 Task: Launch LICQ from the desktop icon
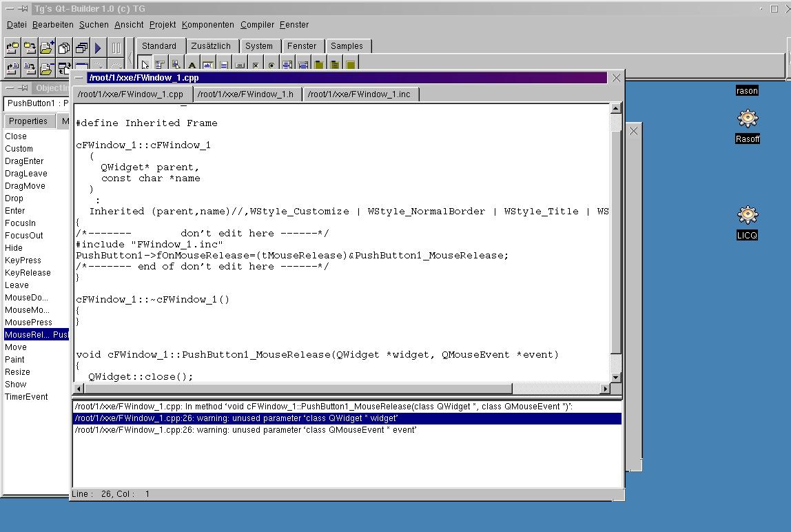tap(747, 215)
